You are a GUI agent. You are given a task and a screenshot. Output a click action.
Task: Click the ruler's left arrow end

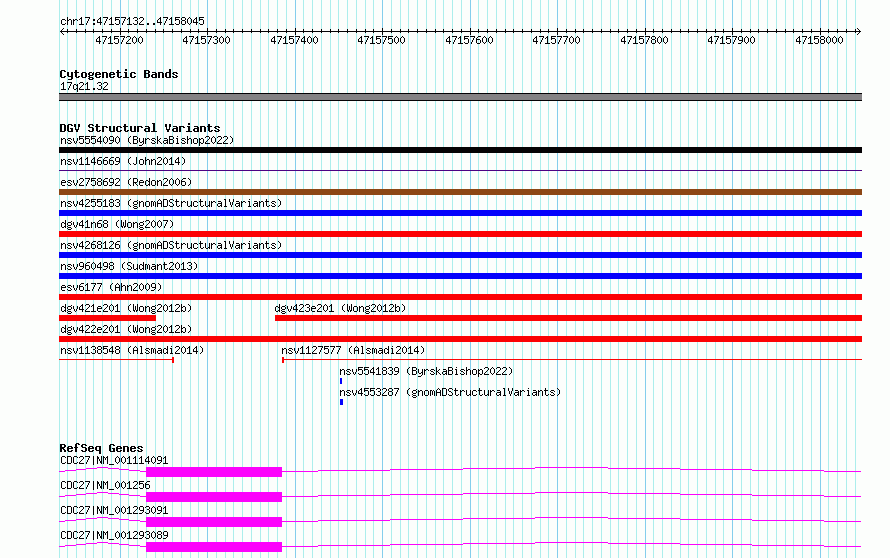click(x=62, y=32)
